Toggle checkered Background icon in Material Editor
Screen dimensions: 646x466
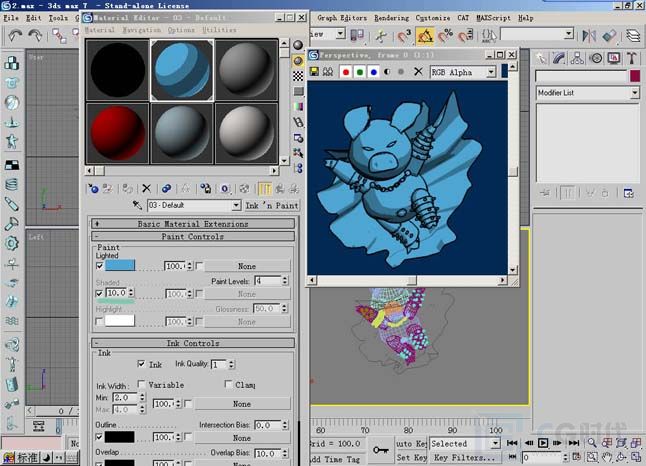tap(298, 76)
